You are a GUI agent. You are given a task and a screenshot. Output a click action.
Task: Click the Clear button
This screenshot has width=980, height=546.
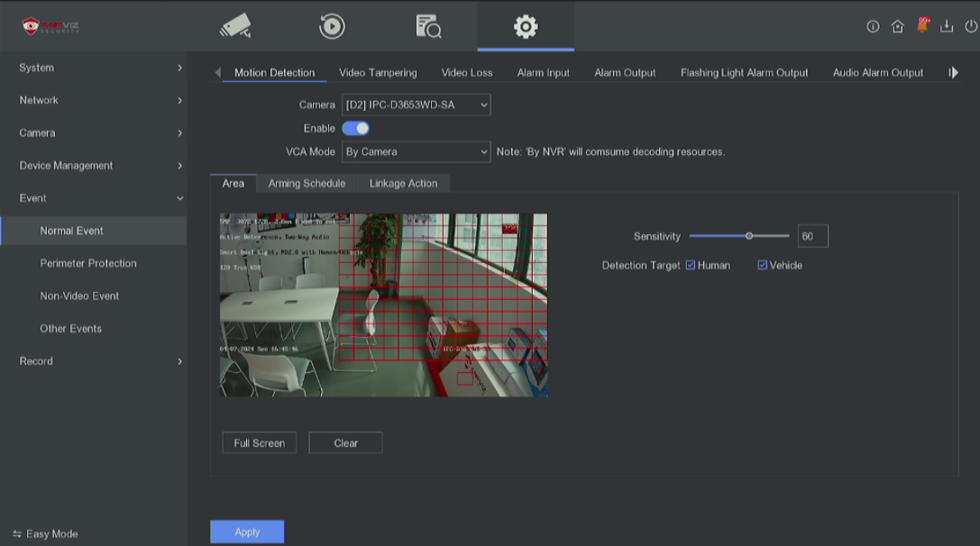point(345,443)
